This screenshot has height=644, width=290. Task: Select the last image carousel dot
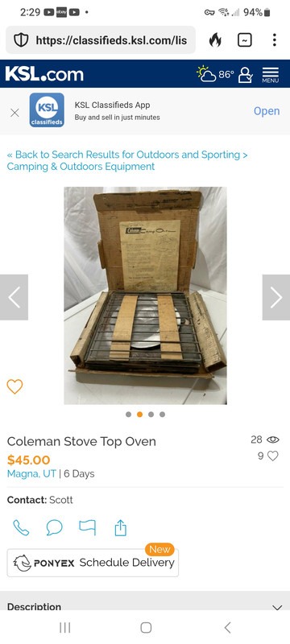[x=162, y=415]
